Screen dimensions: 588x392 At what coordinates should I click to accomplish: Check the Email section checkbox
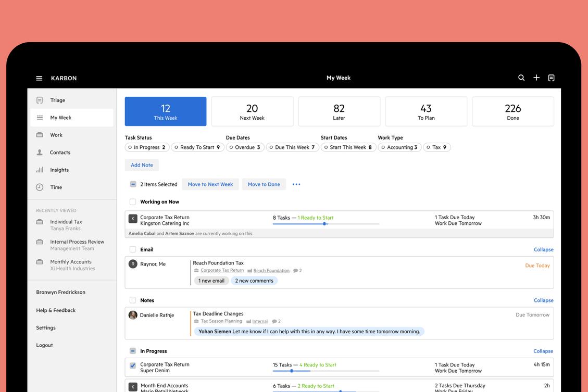click(x=133, y=249)
